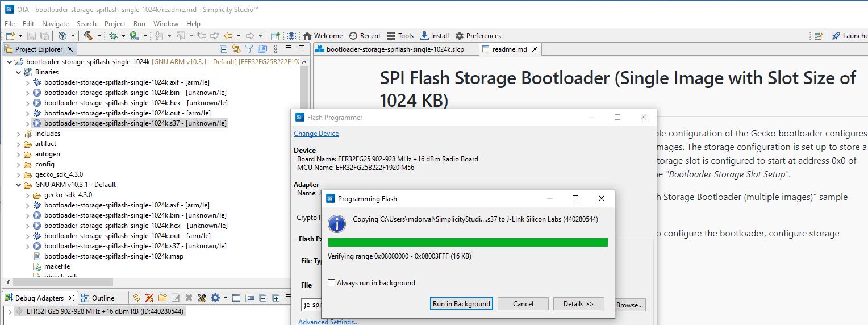This screenshot has width=868, height=325.
Task: Enable Always run in background checkbox
Action: pos(332,283)
